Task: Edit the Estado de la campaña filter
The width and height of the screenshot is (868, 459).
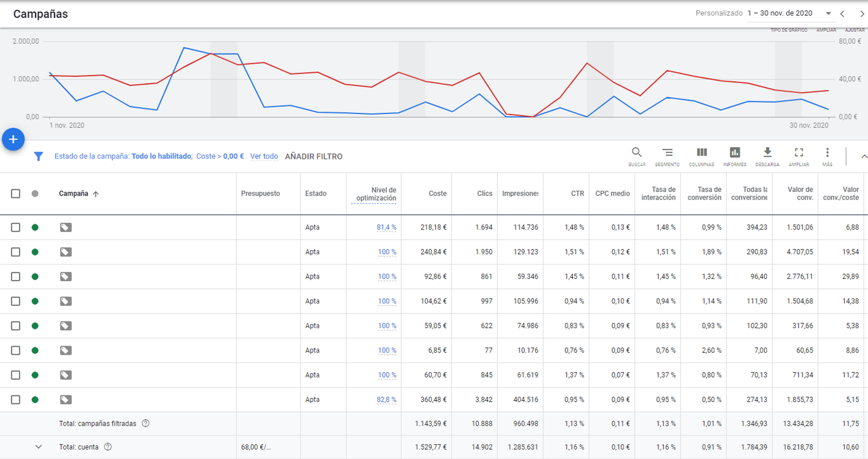Action: pyautogui.click(x=123, y=156)
